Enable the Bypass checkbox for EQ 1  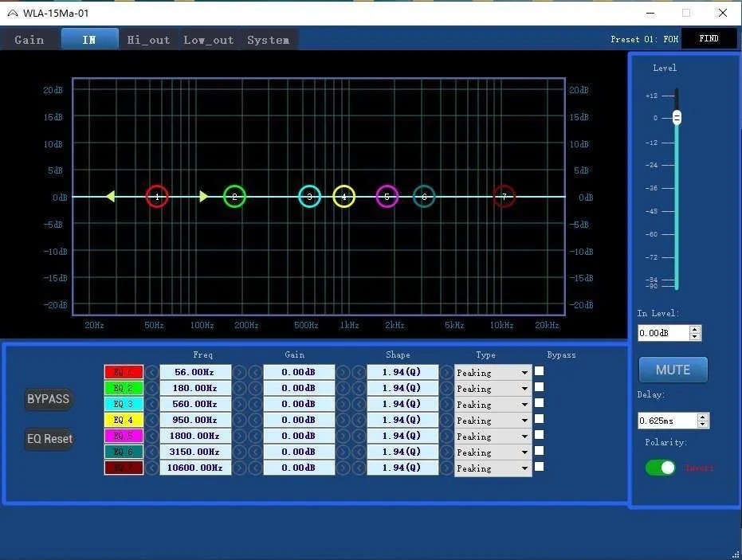[539, 371]
